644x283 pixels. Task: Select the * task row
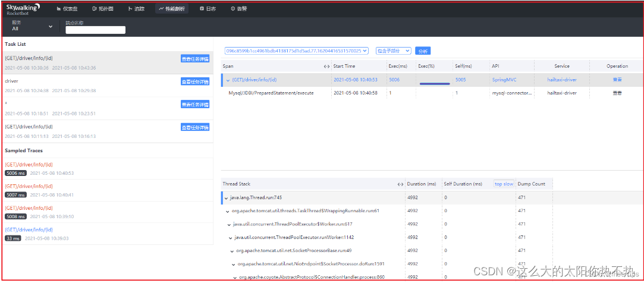(108, 108)
